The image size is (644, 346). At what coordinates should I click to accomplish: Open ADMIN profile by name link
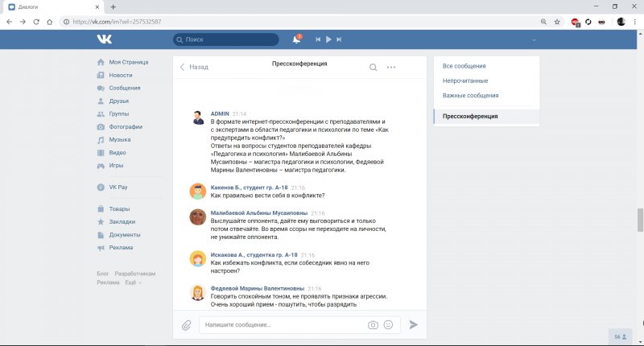click(221, 113)
